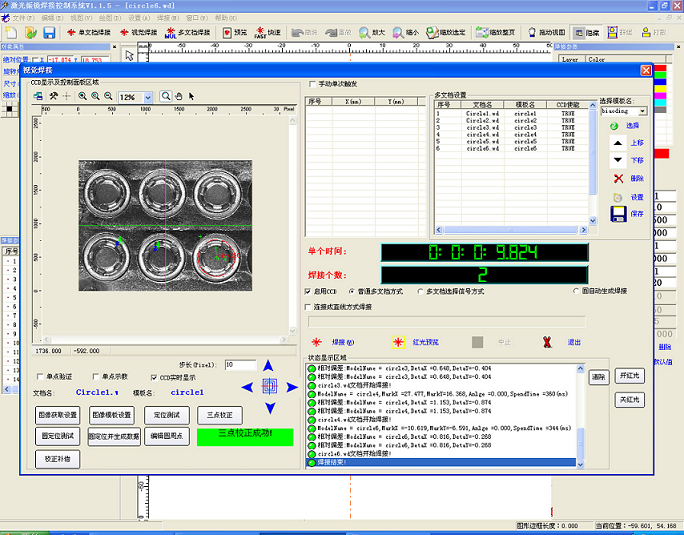Screen dimensions: 684x535
Task: Select the 多文档选择信号方式 radio button
Action: coord(420,291)
